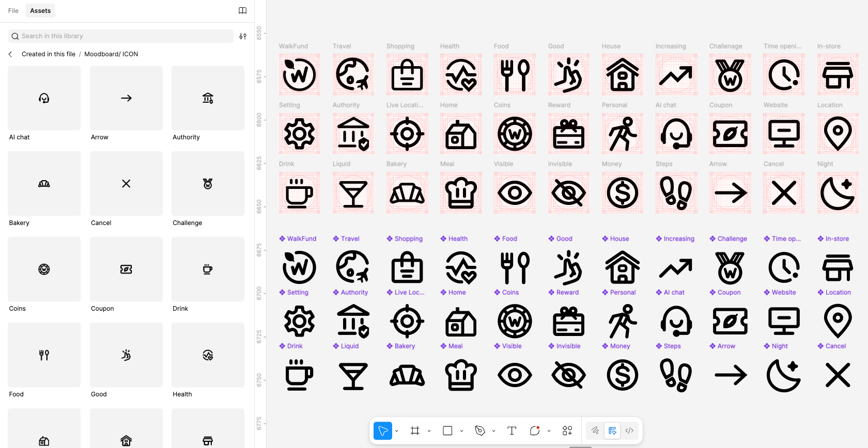This screenshot has height=448, width=868.
Task: Open 'Created in this file' breadcrumb
Action: click(49, 54)
